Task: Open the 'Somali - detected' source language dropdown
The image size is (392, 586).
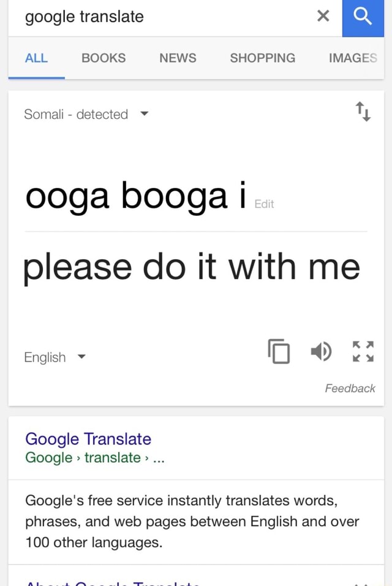Action: point(86,114)
